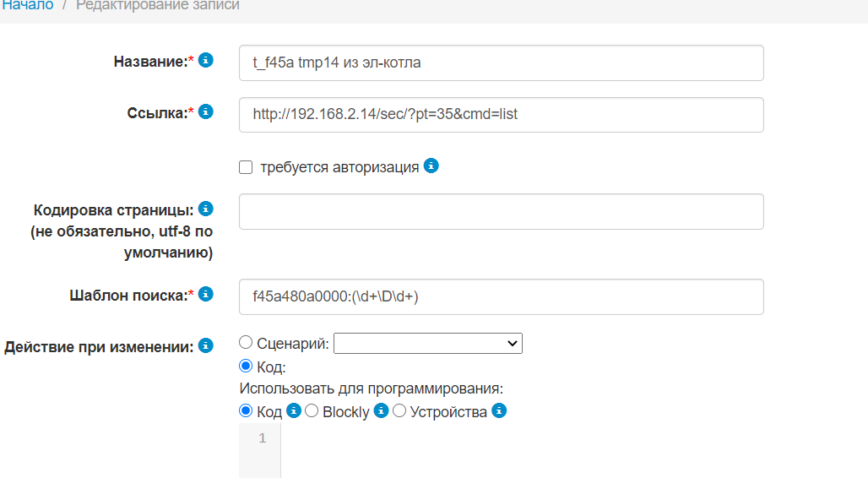Click info icon after Blockly option
The image size is (868, 478).
(x=381, y=411)
